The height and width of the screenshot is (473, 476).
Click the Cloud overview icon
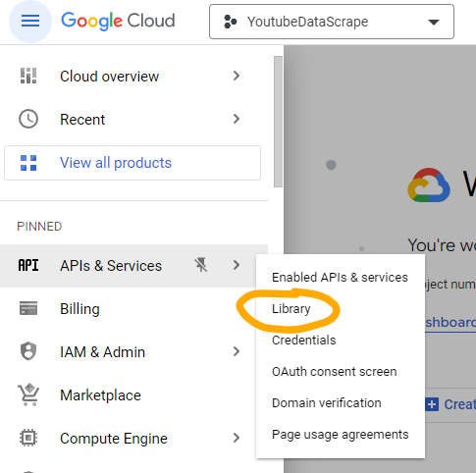(28, 76)
